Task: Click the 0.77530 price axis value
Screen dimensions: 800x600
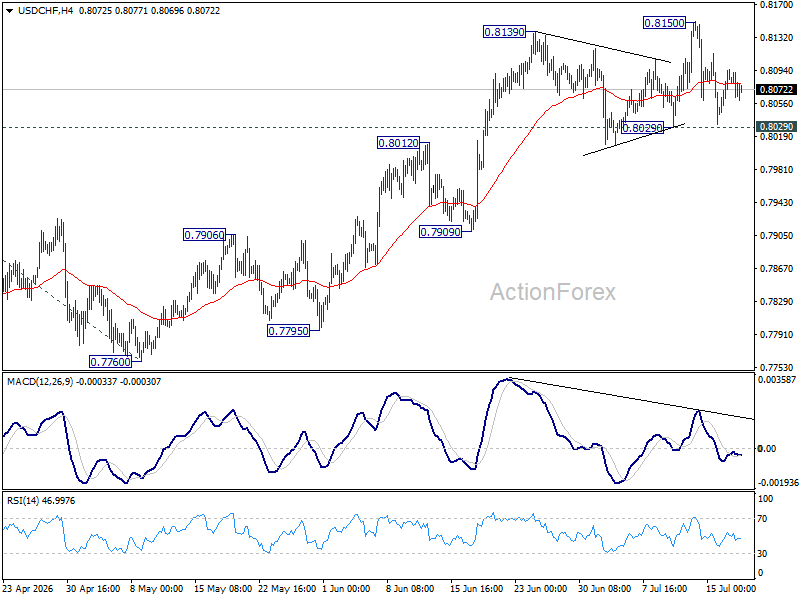Action: pyautogui.click(x=777, y=367)
